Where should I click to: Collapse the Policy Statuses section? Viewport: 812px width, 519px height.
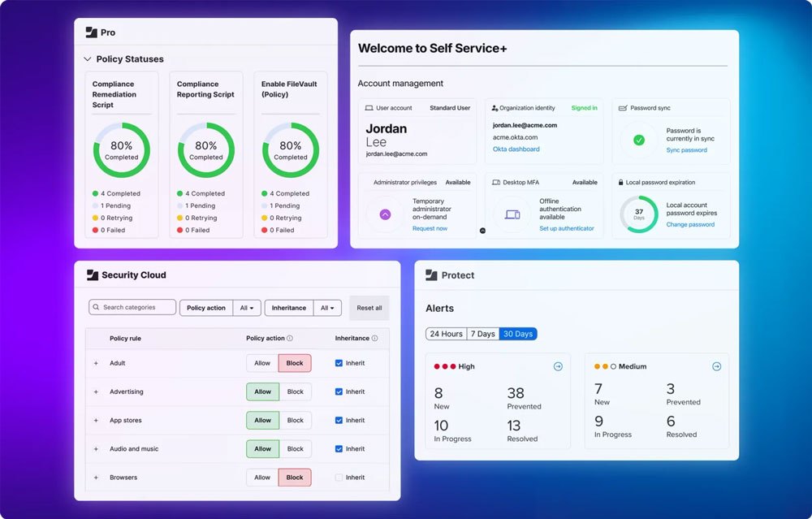[88, 59]
